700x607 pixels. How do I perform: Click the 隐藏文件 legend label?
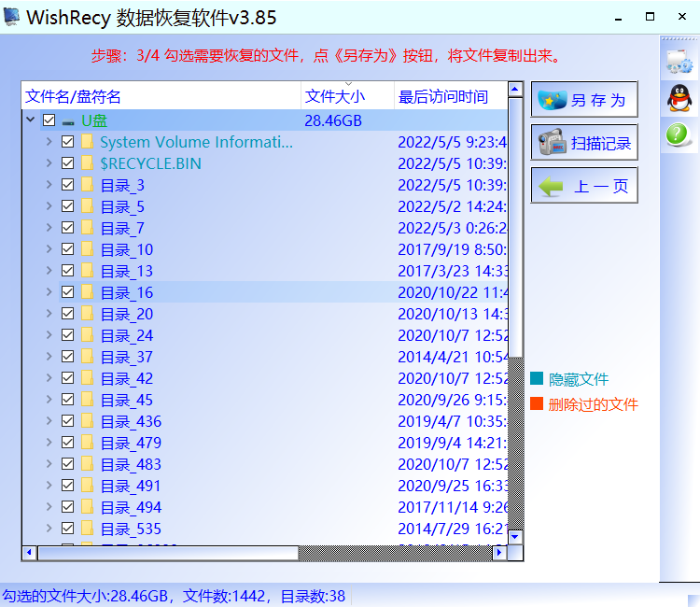579,379
